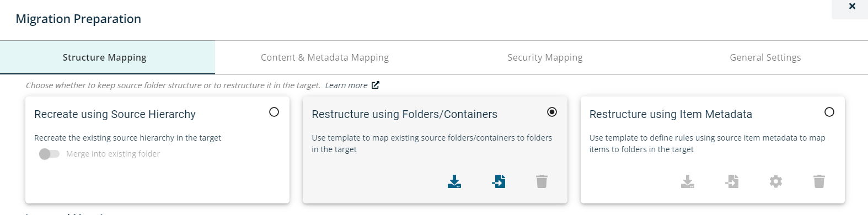Toggle Merge into existing folder switch
Screen dimensions: 868x215
49,154
